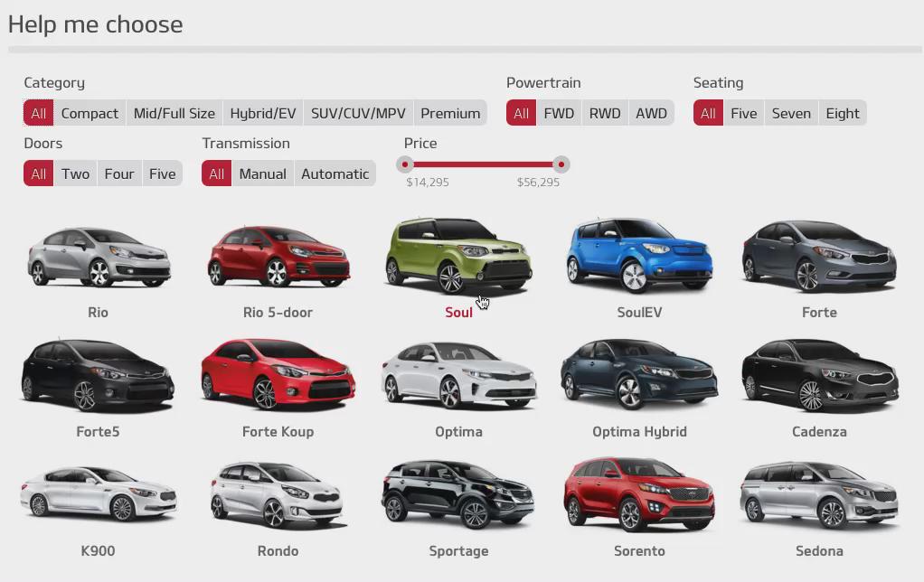
Task: Open the black Cadenza sedan image
Action: point(819,375)
